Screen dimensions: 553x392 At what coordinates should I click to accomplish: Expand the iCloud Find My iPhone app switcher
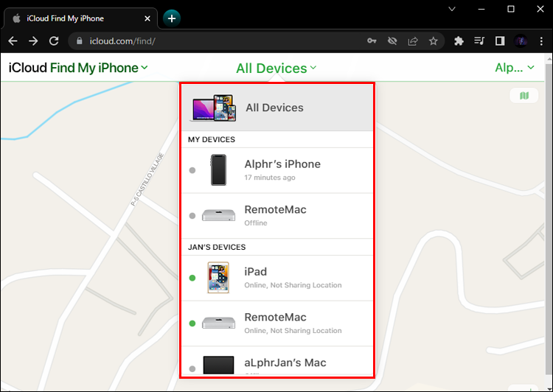click(x=78, y=68)
